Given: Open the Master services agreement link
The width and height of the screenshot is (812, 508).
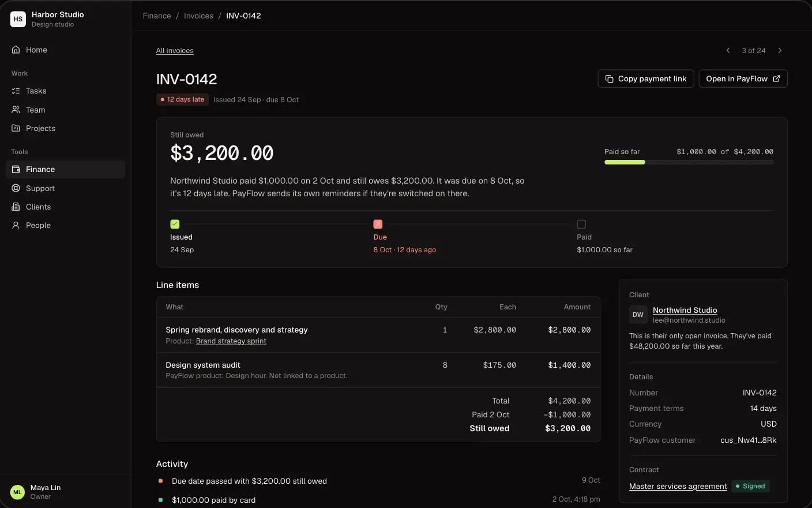Looking at the screenshot, I should click(678, 486).
